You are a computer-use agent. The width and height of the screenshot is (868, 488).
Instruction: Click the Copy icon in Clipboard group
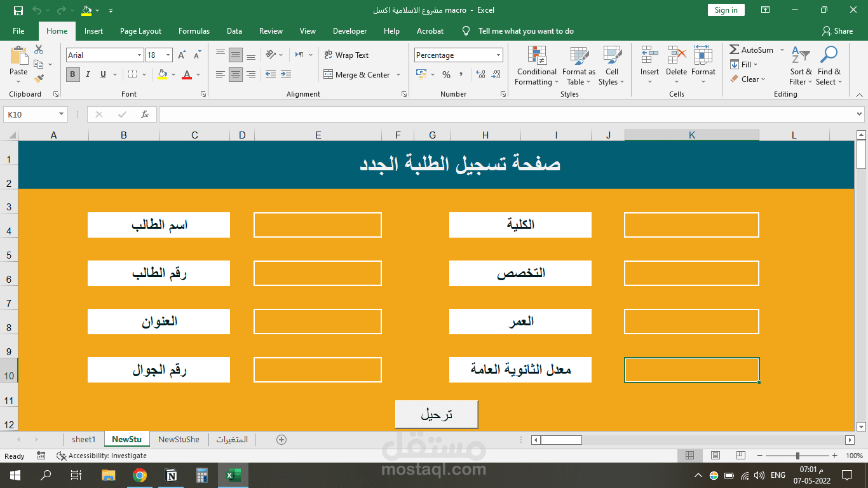pyautogui.click(x=39, y=64)
